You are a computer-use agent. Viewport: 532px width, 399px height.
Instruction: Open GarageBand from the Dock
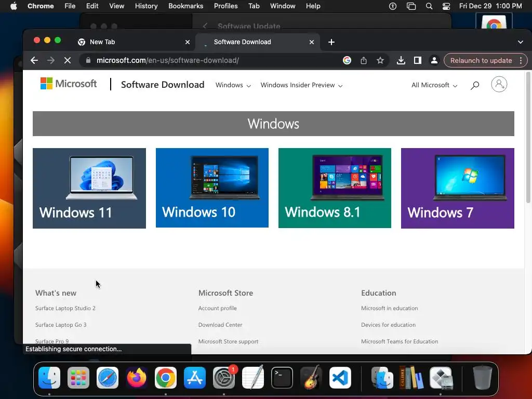311,378
